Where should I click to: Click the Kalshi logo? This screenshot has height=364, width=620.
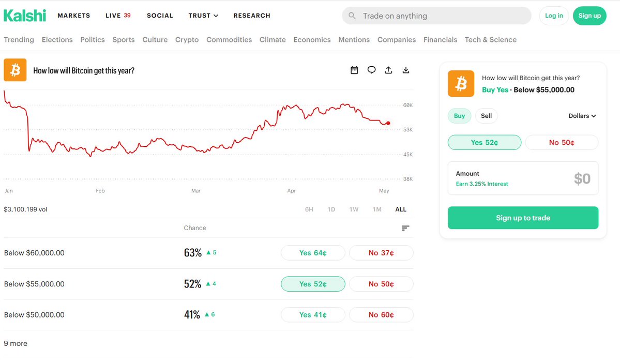(24, 16)
